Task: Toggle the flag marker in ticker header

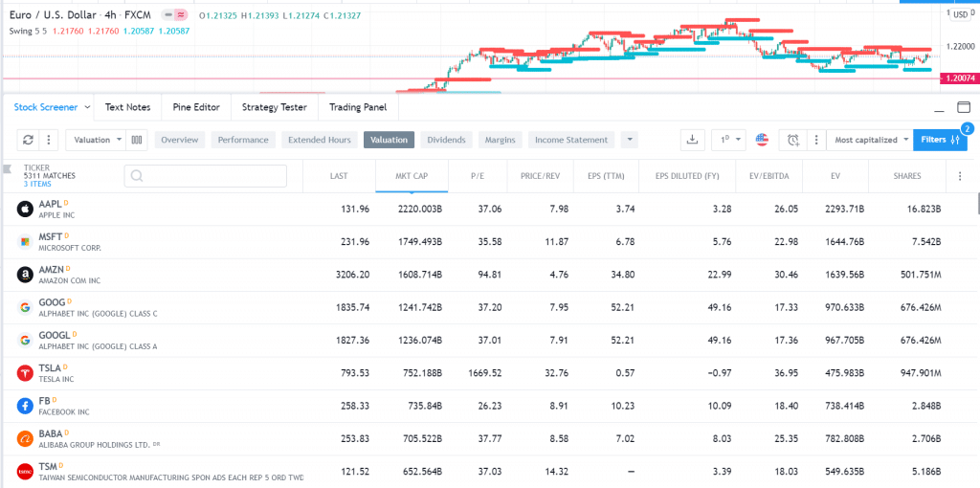Action: tap(8, 168)
